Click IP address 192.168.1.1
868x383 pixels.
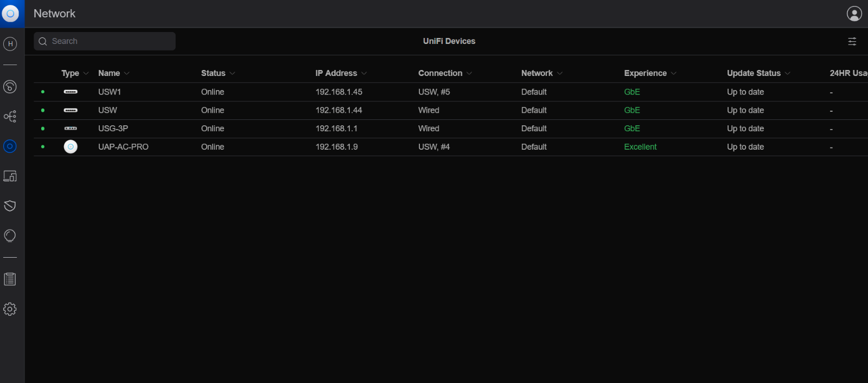tap(336, 129)
